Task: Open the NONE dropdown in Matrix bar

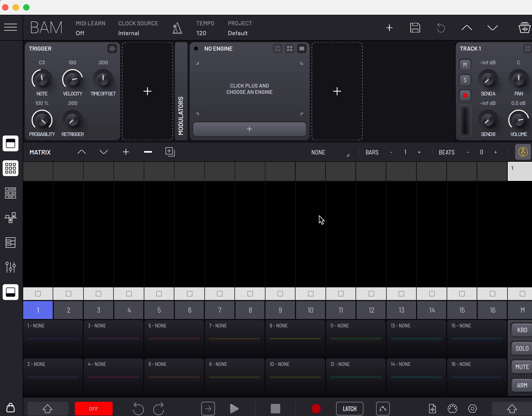Action: coord(330,152)
